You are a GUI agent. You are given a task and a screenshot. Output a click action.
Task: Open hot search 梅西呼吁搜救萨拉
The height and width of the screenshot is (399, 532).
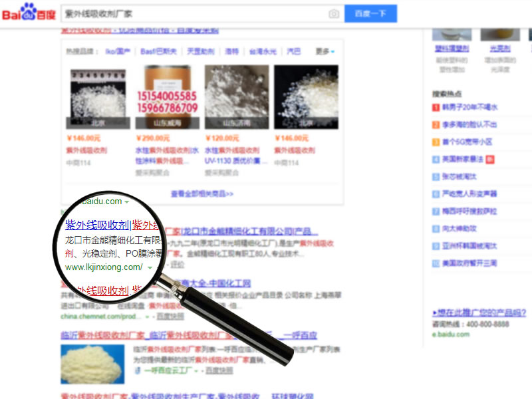469,211
